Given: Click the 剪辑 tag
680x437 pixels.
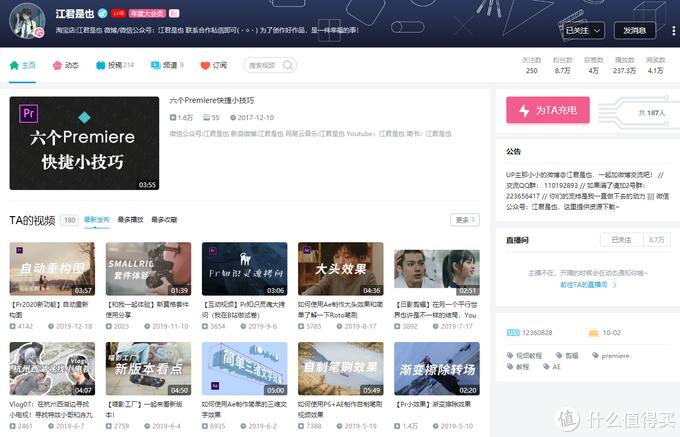Looking at the screenshot, I should tap(567, 355).
